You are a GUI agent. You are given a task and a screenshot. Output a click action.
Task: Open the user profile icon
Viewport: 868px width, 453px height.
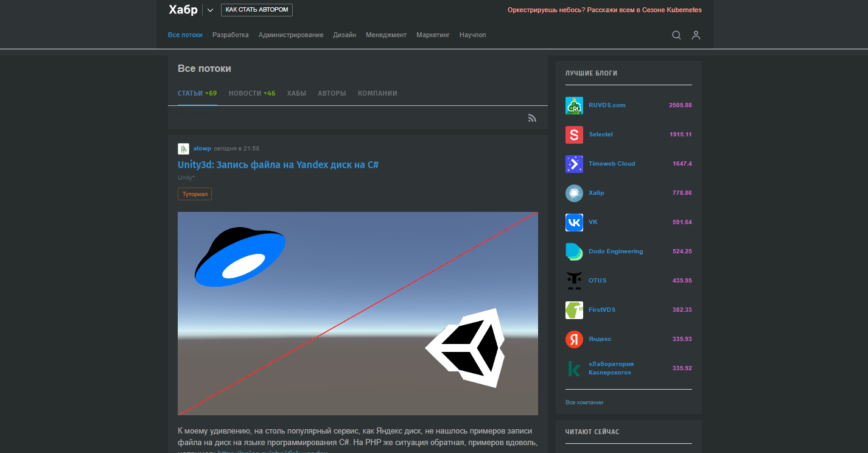point(696,35)
